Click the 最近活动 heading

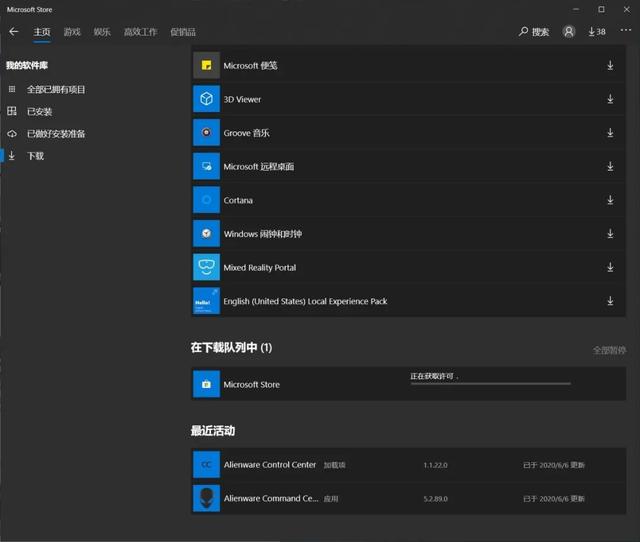coord(213,431)
